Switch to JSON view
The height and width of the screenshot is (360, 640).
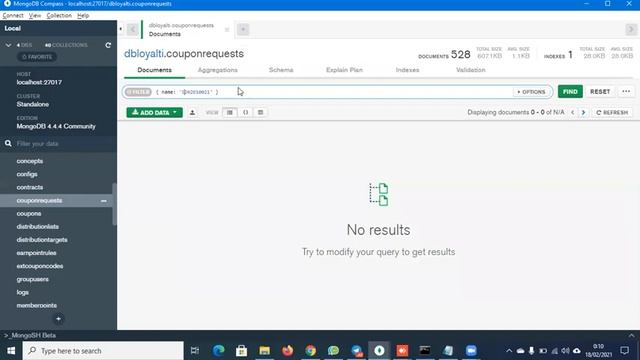pyautogui.click(x=245, y=113)
